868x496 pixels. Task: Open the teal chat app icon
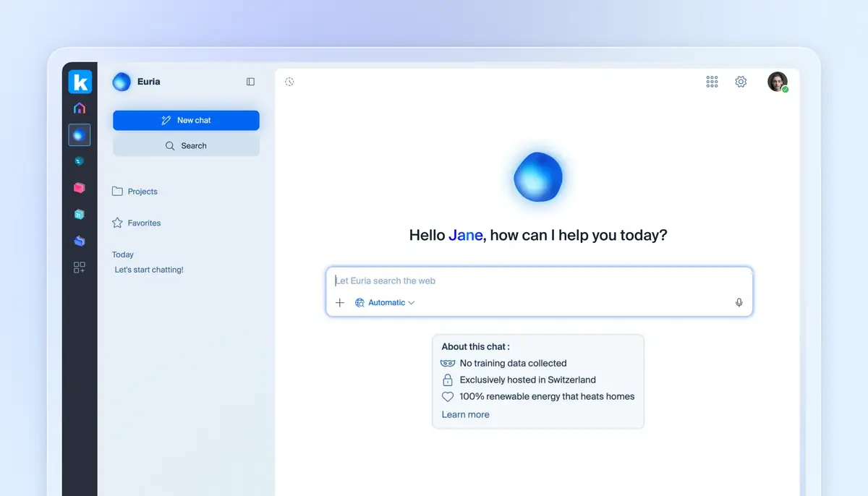click(x=80, y=161)
